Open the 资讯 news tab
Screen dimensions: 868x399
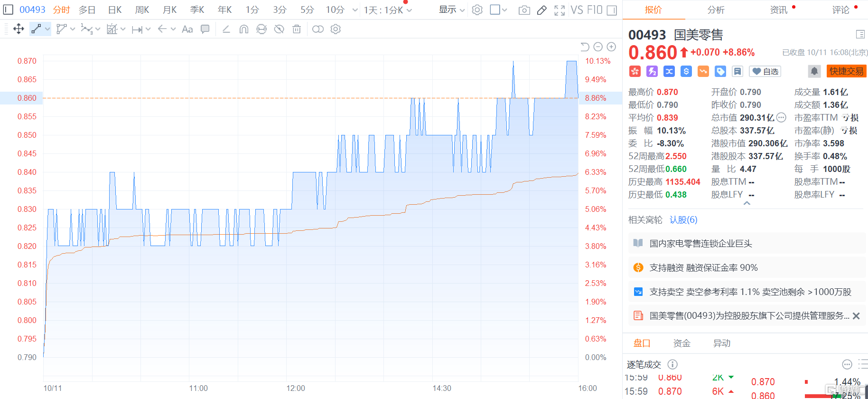pos(778,10)
